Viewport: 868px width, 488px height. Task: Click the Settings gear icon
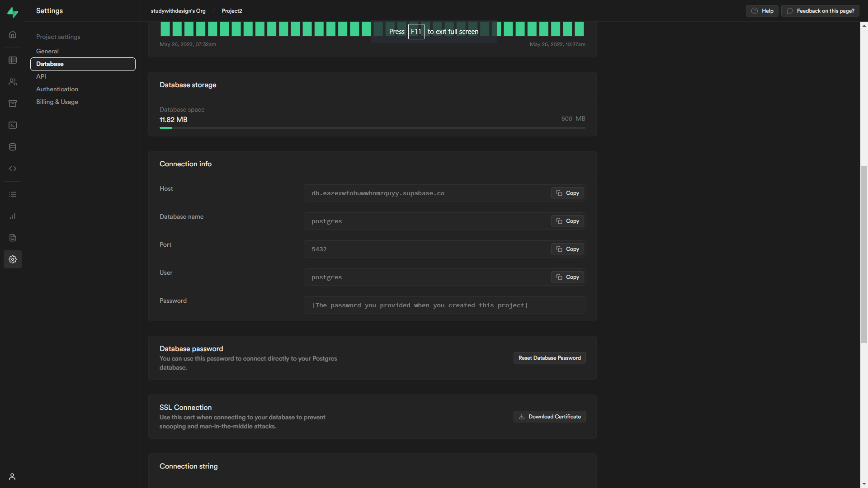[x=13, y=259]
